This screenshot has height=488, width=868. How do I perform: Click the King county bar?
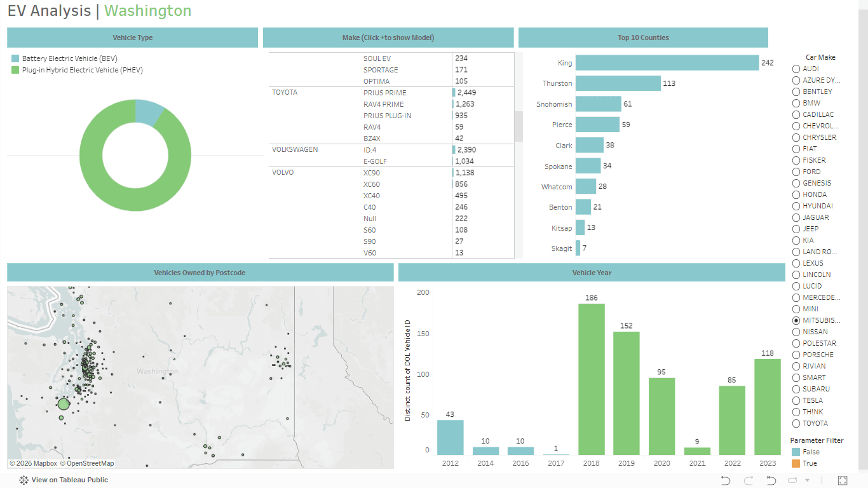pos(667,63)
